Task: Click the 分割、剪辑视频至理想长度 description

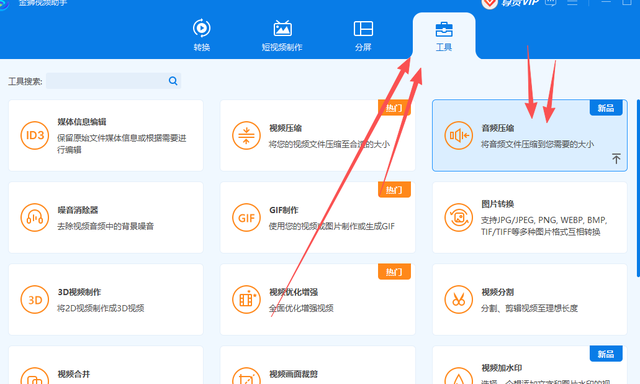Action: tap(529, 308)
